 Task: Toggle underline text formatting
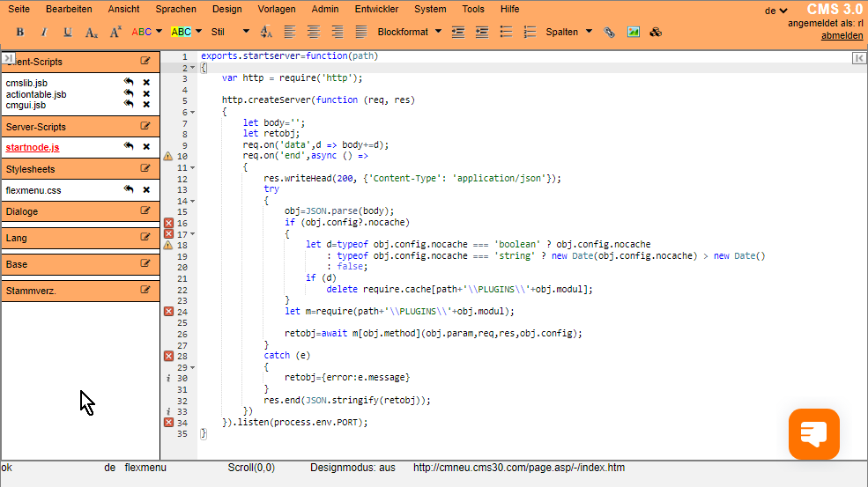(68, 32)
